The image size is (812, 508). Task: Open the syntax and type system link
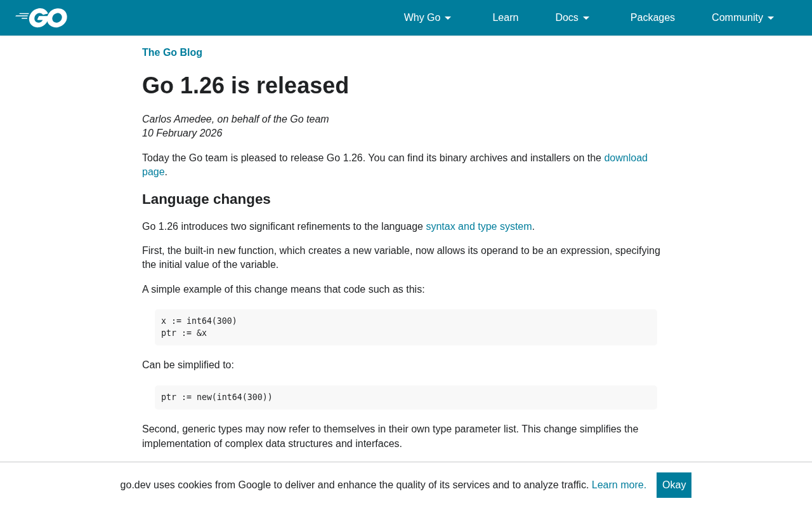pos(479,227)
